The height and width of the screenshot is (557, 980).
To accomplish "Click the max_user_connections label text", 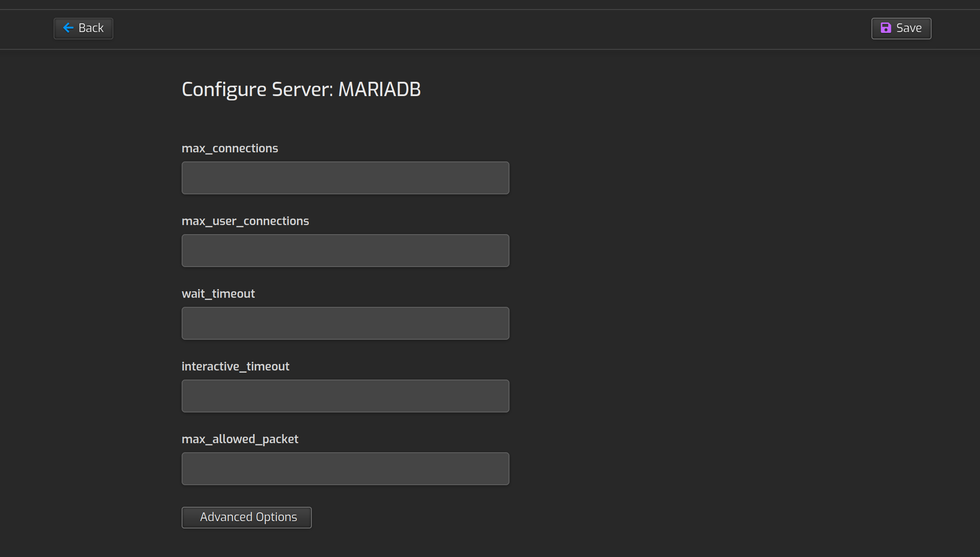I will [x=245, y=221].
